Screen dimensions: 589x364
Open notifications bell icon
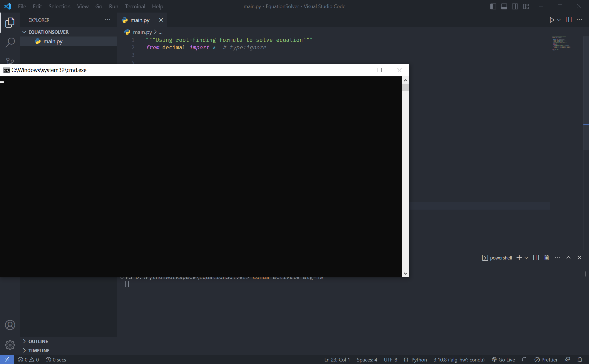click(580, 360)
